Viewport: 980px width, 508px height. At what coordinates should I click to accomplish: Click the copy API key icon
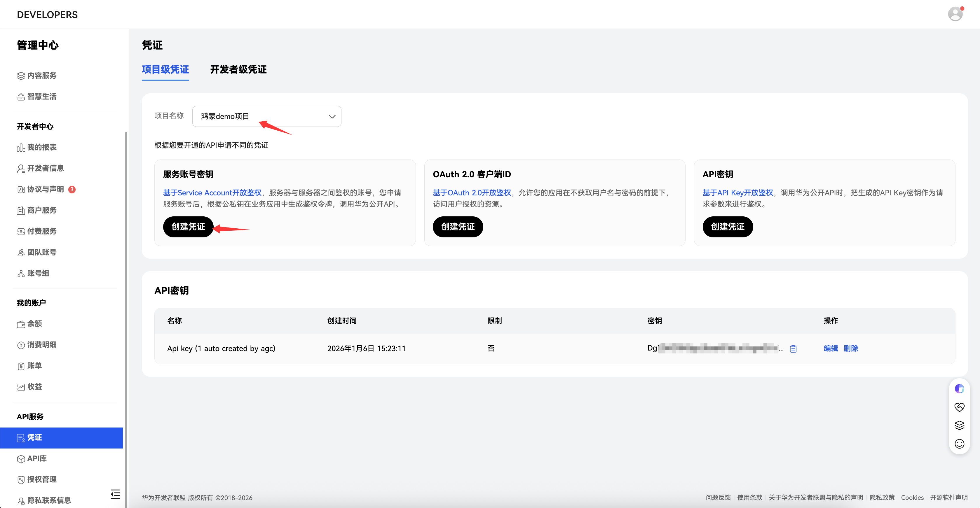point(793,349)
